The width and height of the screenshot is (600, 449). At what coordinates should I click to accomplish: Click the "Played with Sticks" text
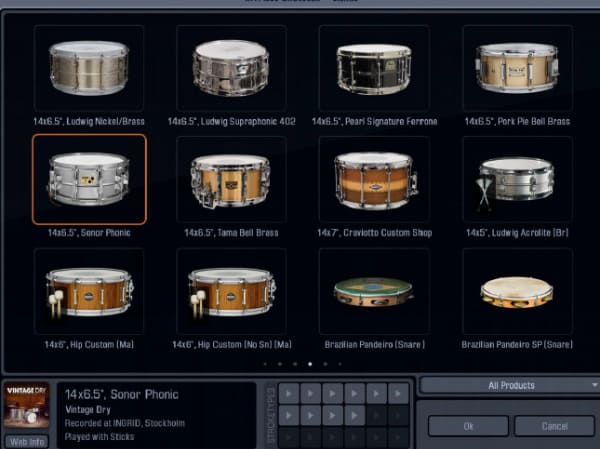click(x=99, y=437)
